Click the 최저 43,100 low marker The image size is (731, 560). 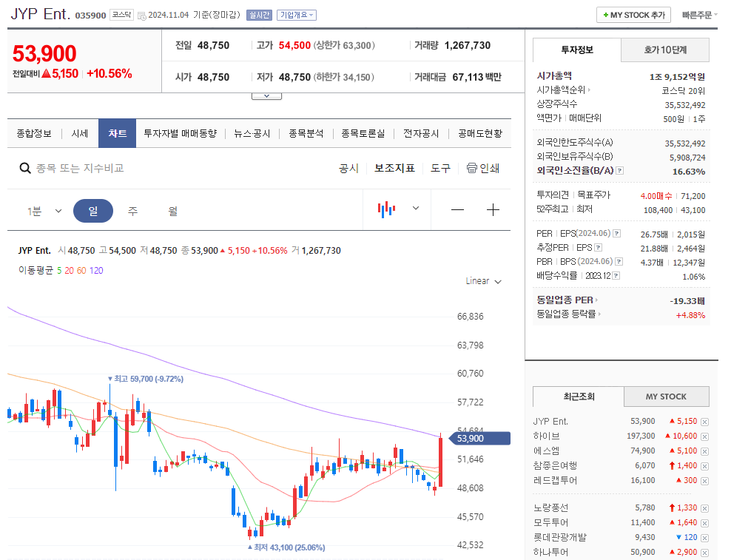286,547
